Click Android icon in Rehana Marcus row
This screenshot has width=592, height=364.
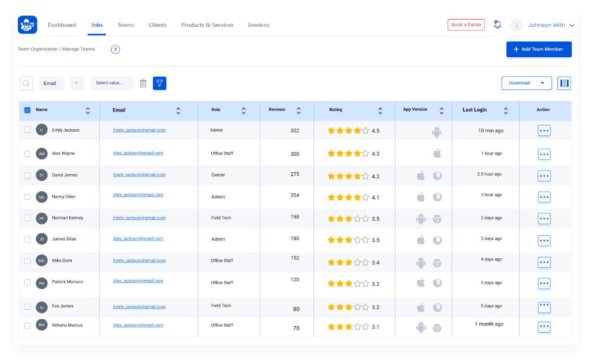[x=421, y=327]
